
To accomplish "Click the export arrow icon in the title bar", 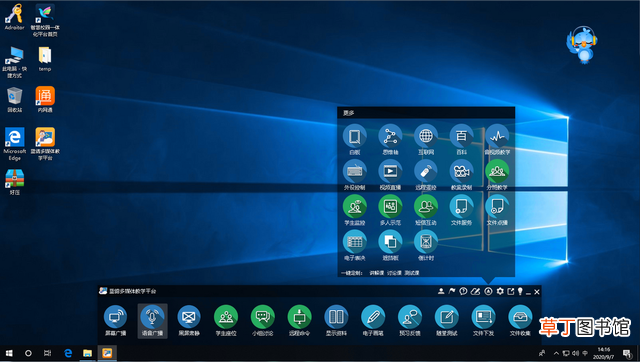I will click(511, 291).
